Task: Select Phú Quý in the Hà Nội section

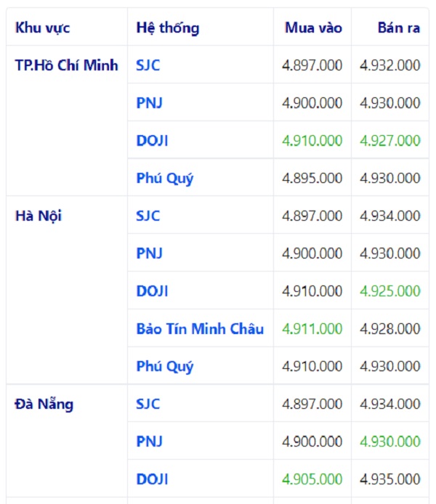Action: (165, 367)
